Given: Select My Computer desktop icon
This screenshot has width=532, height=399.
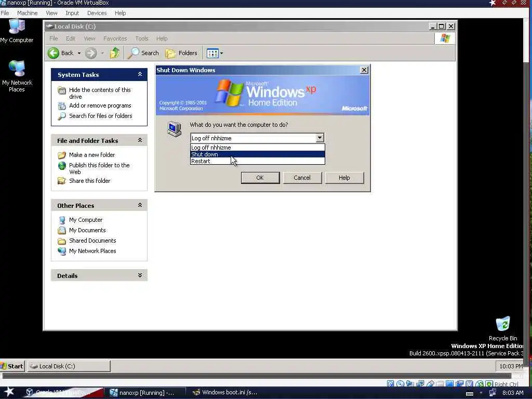Looking at the screenshot, I should [17, 31].
